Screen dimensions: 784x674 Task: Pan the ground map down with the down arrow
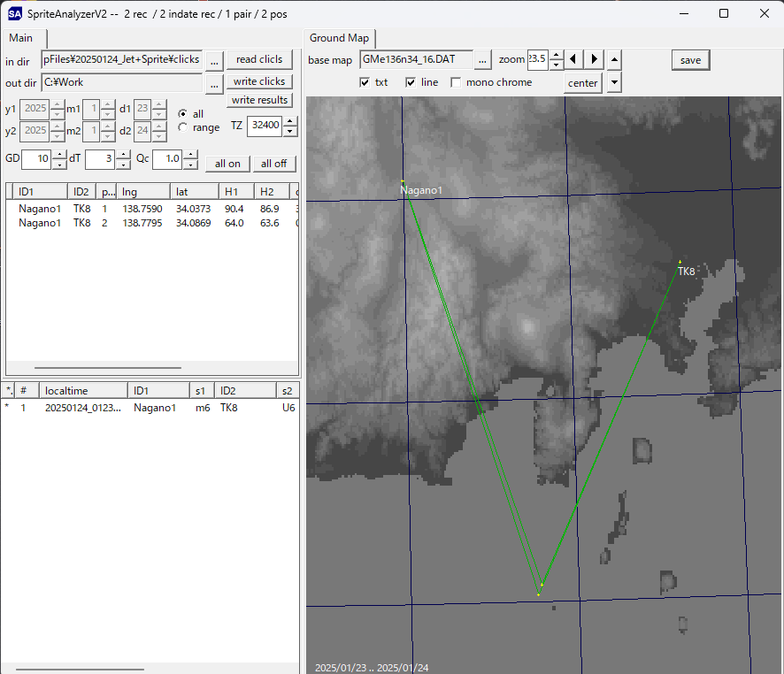point(615,82)
